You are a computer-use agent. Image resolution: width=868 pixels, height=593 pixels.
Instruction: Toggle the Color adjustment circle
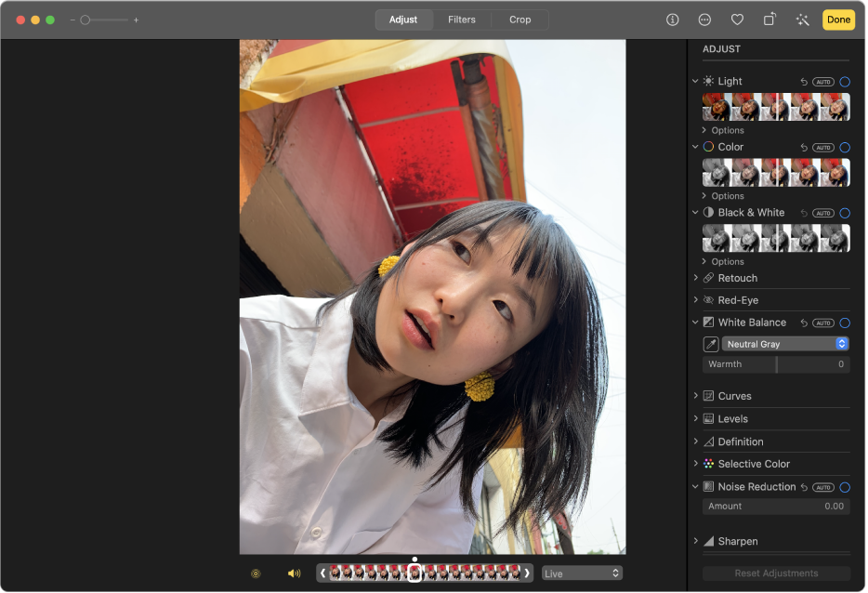click(x=845, y=147)
